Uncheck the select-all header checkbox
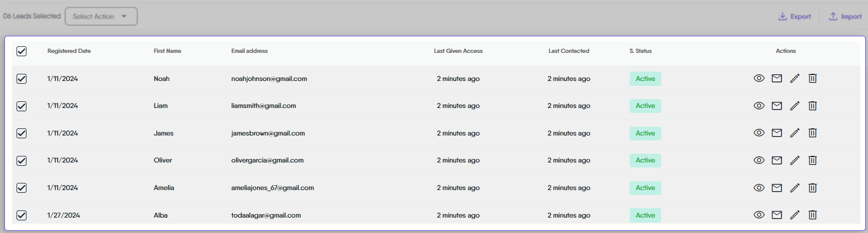 (x=22, y=51)
